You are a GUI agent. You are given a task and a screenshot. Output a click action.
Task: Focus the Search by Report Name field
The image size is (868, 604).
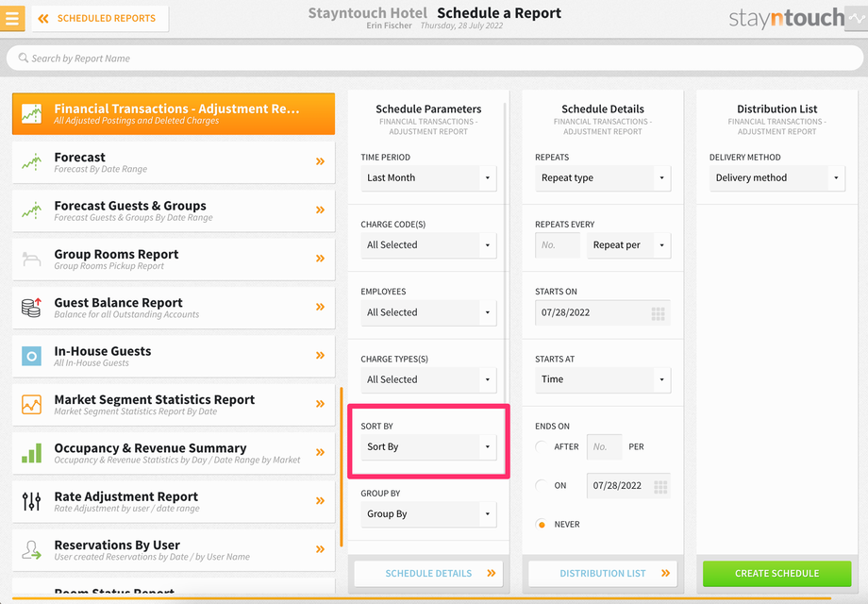(x=435, y=59)
